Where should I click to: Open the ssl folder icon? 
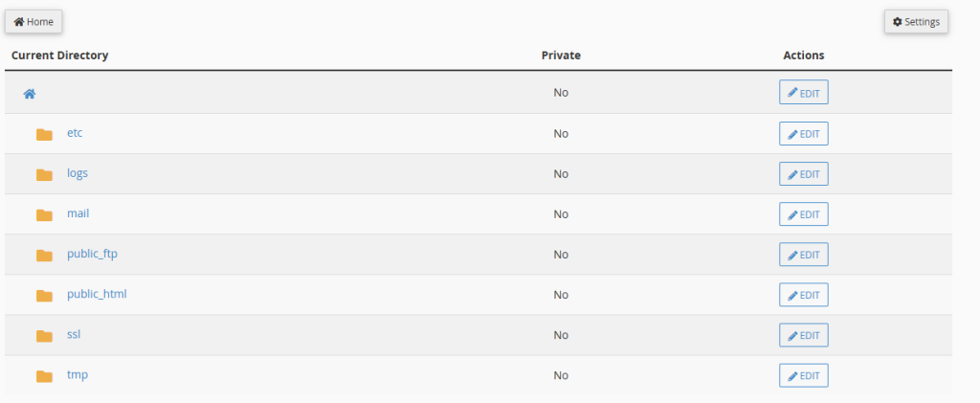click(44, 336)
